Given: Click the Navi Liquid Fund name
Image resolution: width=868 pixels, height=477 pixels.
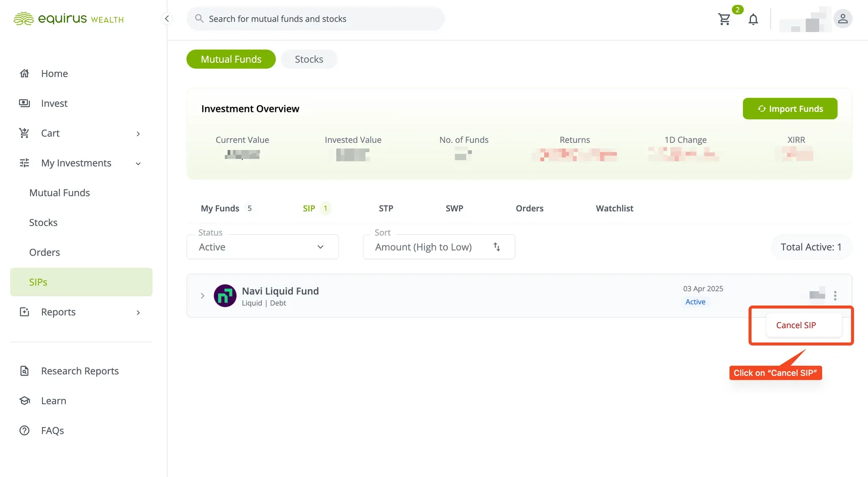Looking at the screenshot, I should 280,291.
